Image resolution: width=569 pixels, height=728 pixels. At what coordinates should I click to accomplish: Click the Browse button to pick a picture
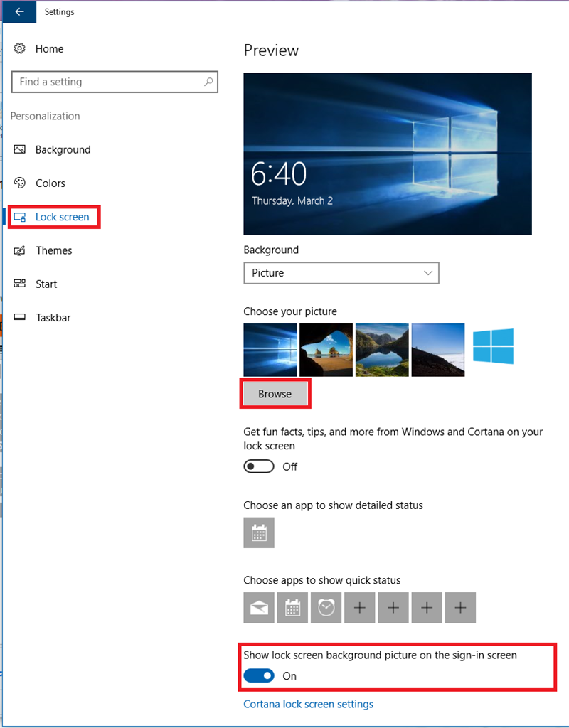click(275, 393)
